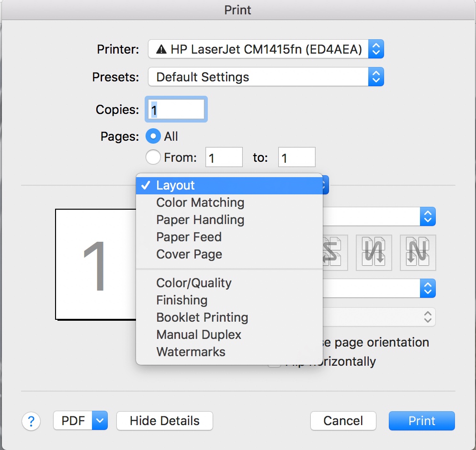Image resolution: width=476 pixels, height=450 pixels.
Task: Click the Hide Details button
Action: [165, 421]
